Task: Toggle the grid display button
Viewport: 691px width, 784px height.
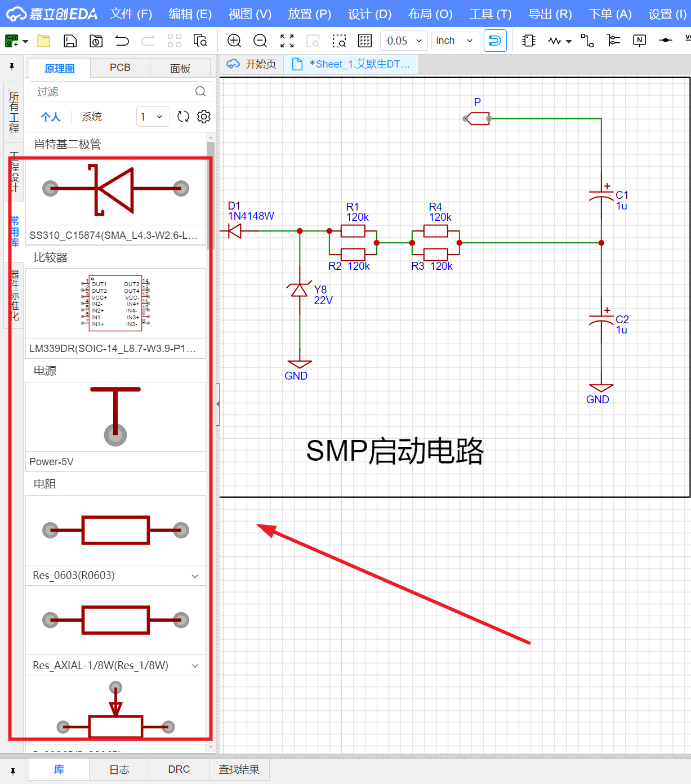Action: pyautogui.click(x=365, y=41)
